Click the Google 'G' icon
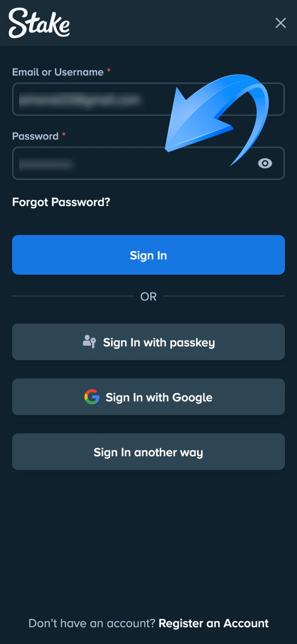 [92, 397]
